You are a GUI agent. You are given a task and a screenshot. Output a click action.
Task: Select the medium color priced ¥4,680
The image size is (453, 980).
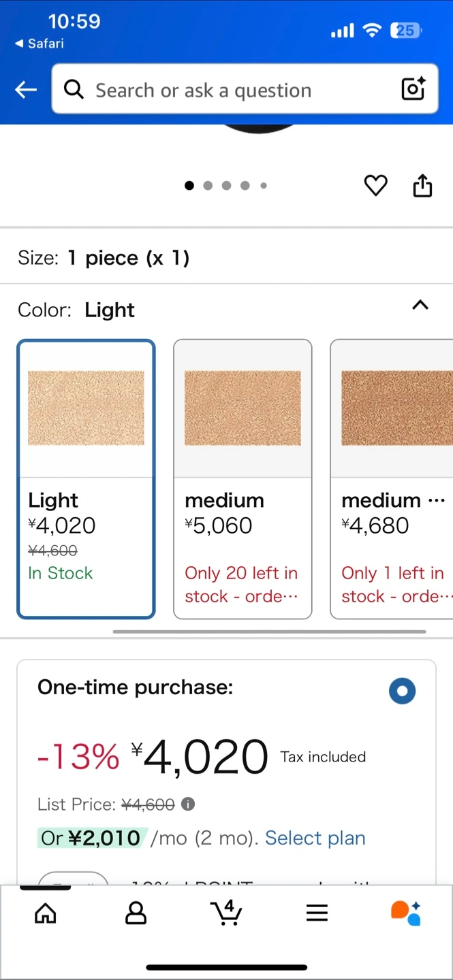point(392,479)
